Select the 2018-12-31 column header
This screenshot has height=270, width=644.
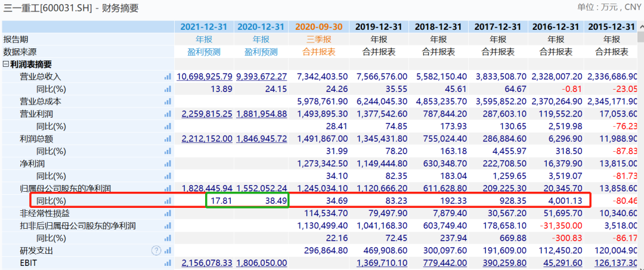tap(438, 27)
